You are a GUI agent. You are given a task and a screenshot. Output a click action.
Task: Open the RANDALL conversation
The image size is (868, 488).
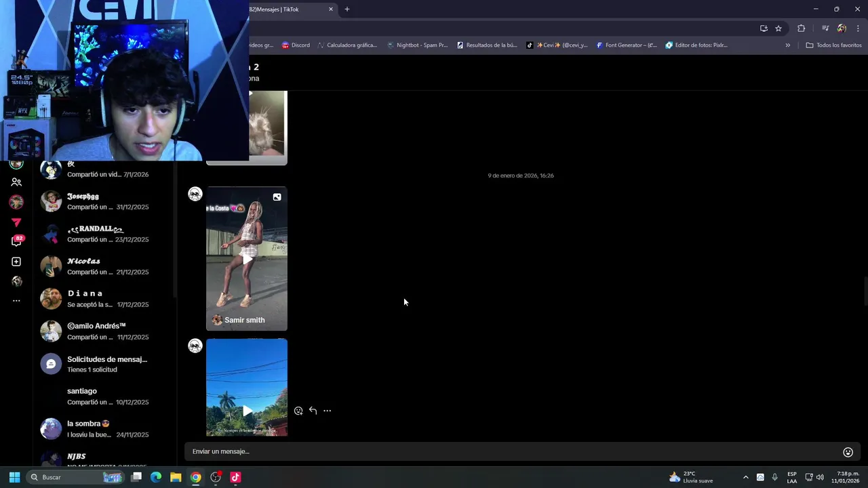click(104, 234)
